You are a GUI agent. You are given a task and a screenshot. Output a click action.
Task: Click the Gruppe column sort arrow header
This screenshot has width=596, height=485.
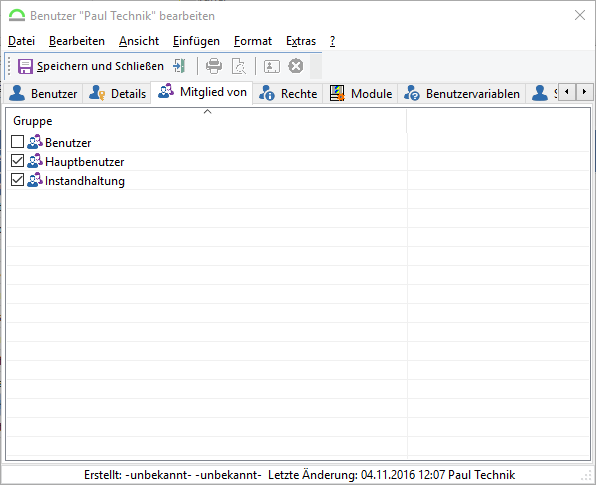click(x=207, y=120)
